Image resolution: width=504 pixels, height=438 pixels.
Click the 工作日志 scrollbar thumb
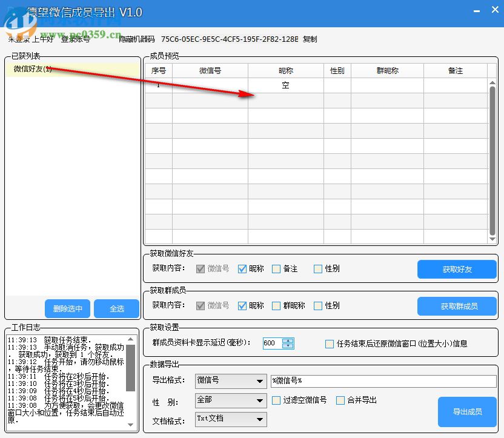point(130,368)
